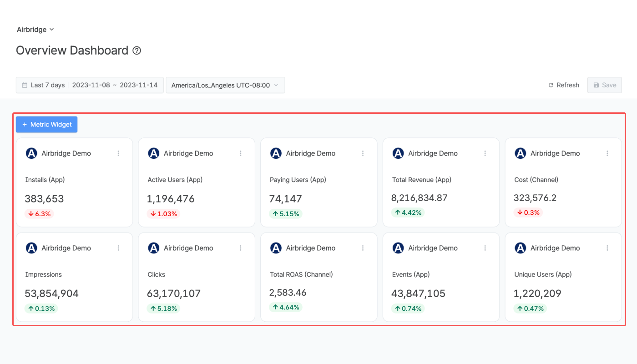The image size is (637, 364).
Task: Open options menu on Unique Users (App) card
Action: [x=607, y=248]
